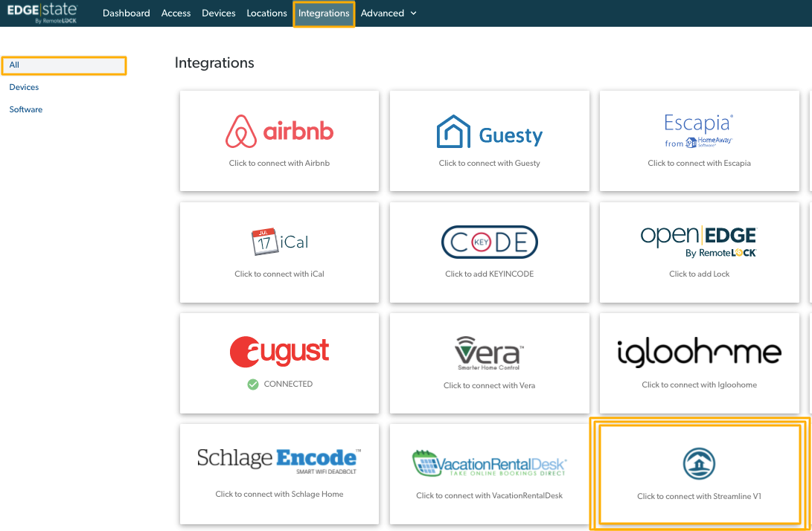Click 'Click to connect with Escapia'
Viewport: 812px width, 531px height.
tap(699, 163)
